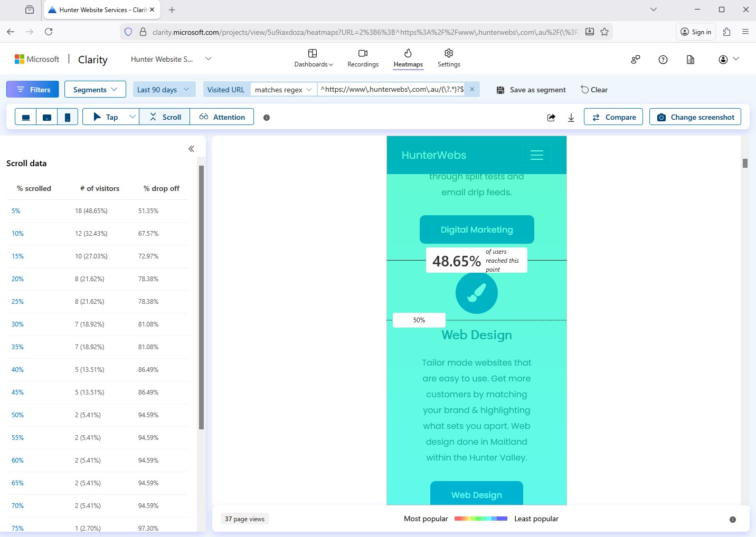Click the 37 page views label
The height and width of the screenshot is (537, 756).
click(x=244, y=519)
